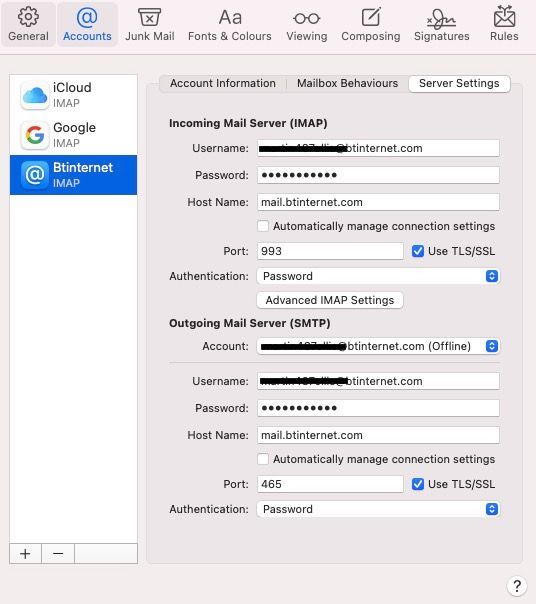Viewport: 536px width, 604px height.
Task: Select the iCloud account cloud icon
Action: tap(35, 95)
